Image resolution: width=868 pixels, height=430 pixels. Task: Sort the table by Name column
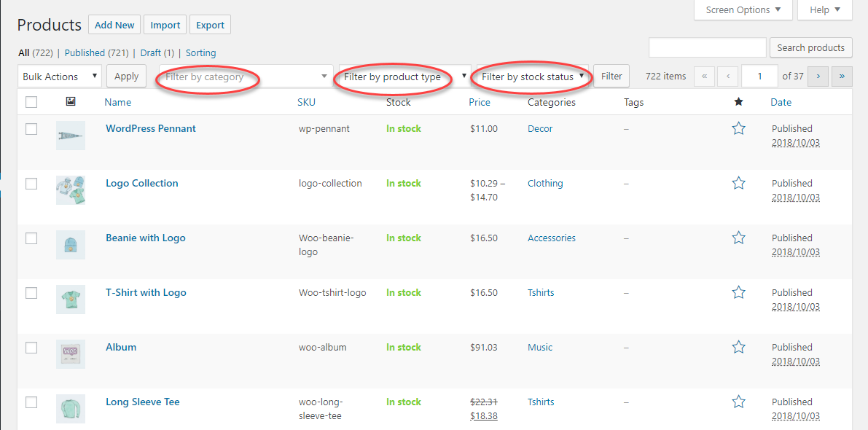coord(118,102)
